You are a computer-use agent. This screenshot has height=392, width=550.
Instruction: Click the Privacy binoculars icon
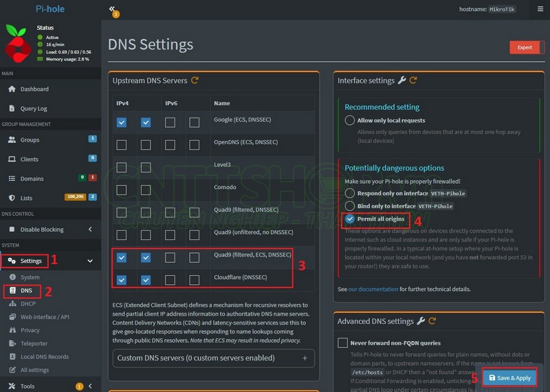point(12,330)
